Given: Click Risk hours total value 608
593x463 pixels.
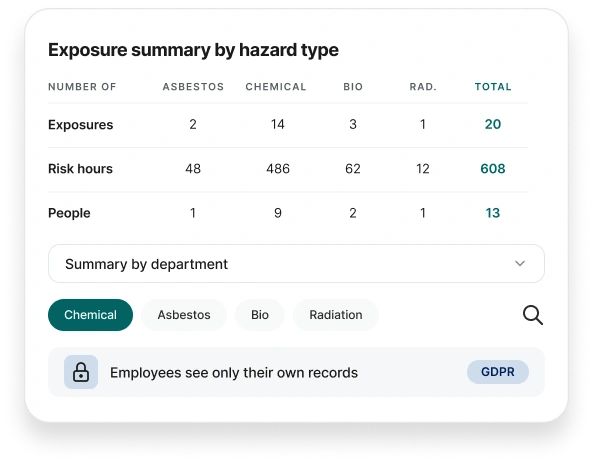Looking at the screenshot, I should [493, 169].
